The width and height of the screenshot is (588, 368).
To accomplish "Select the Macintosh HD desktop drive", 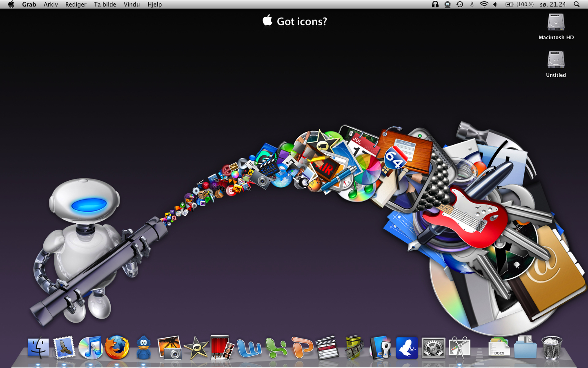I will (x=556, y=27).
